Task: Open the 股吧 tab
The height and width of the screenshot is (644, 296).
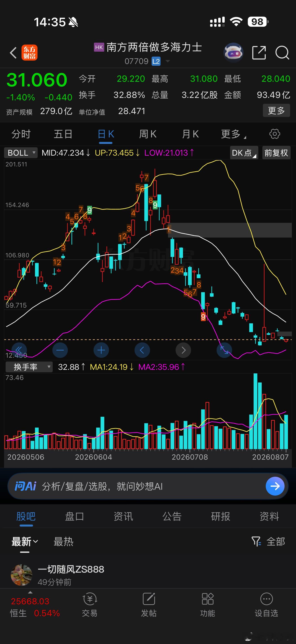Action: [x=26, y=516]
